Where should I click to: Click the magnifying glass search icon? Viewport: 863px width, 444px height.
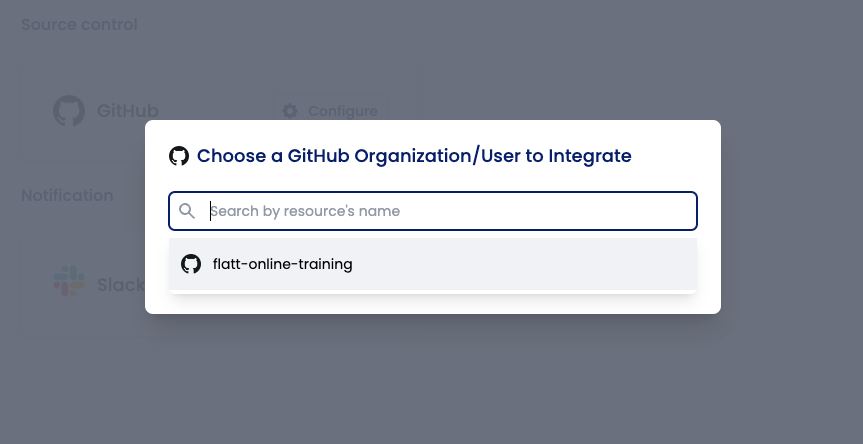coord(187,211)
